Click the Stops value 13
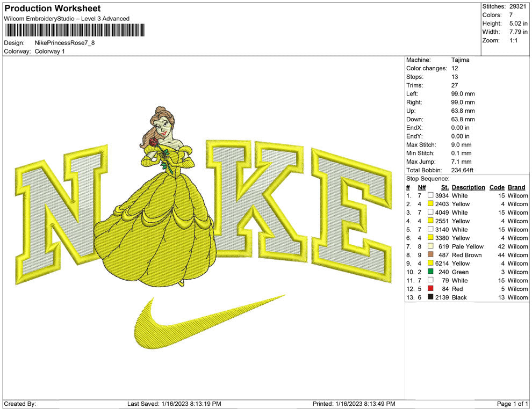The height and width of the screenshot is (409, 532). coord(455,77)
